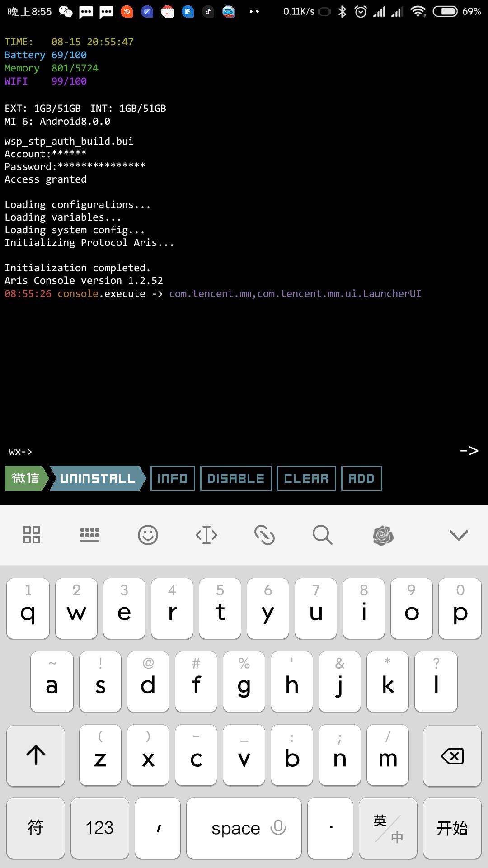Choose the INFO action
Viewport: 488px width, 868px height.
[172, 478]
